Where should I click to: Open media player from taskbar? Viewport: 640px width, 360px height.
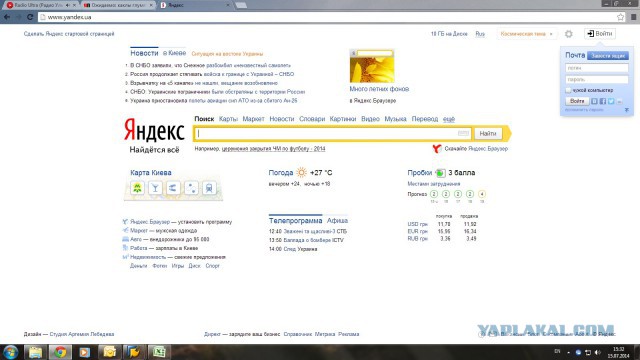point(84,352)
